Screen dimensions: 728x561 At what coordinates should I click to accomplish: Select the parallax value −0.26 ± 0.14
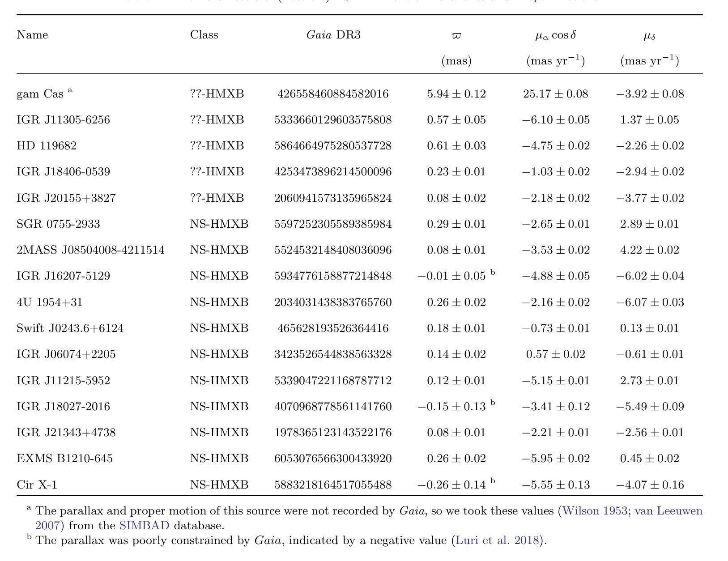point(452,485)
